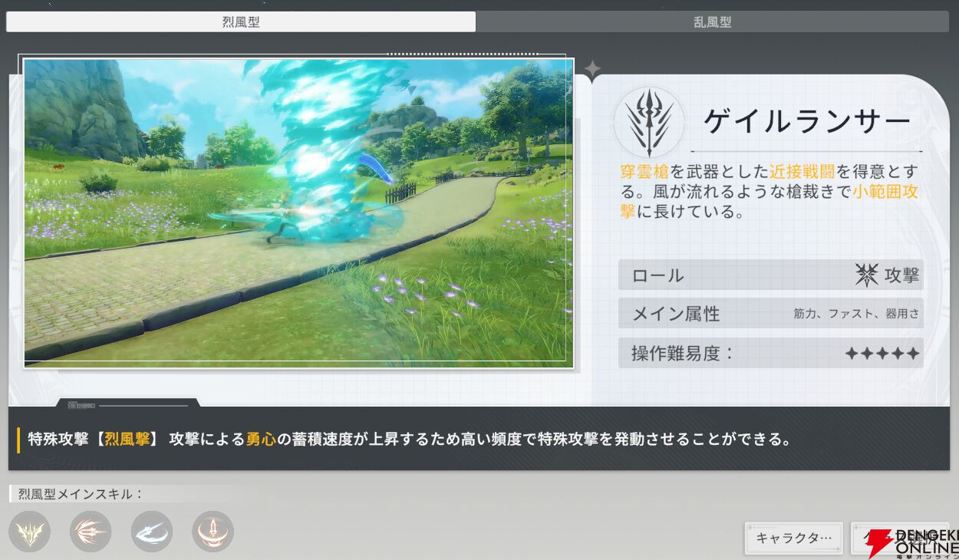Switch to the 烈風型 tab
Screen dimensions: 959x560
(241, 22)
